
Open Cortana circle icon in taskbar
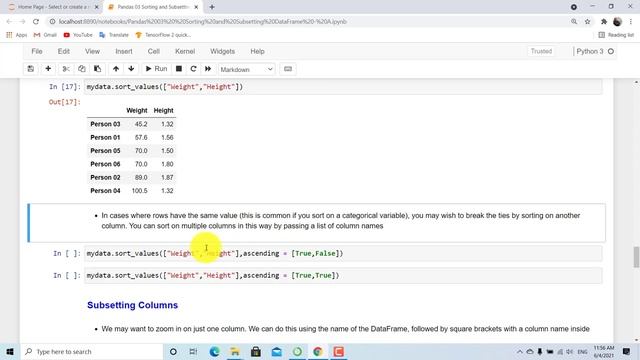(x=173, y=351)
